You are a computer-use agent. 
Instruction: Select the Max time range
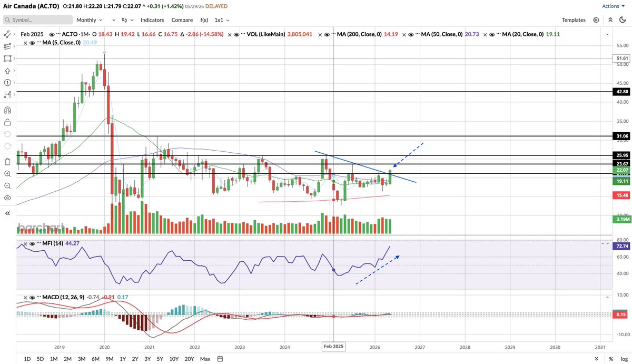205,359
